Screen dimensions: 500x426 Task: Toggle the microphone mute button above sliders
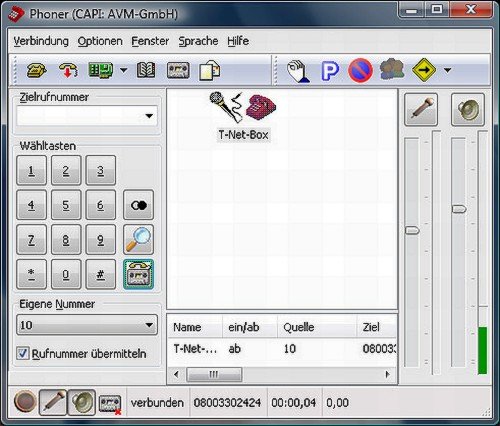click(421, 109)
